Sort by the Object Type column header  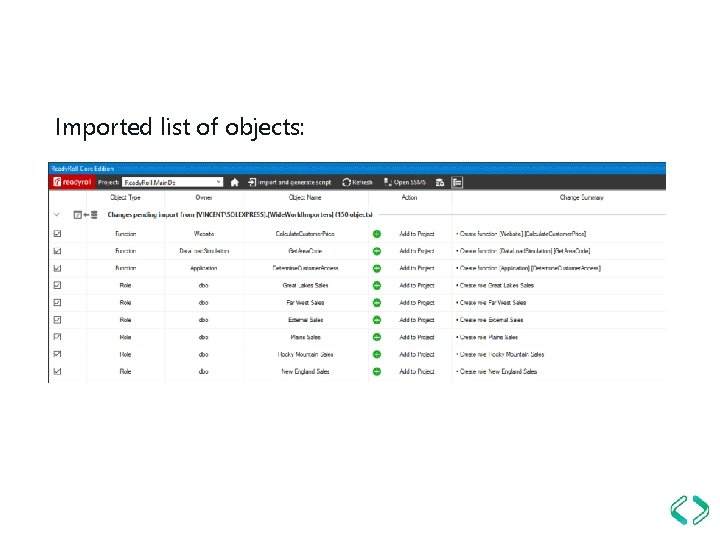click(x=125, y=197)
